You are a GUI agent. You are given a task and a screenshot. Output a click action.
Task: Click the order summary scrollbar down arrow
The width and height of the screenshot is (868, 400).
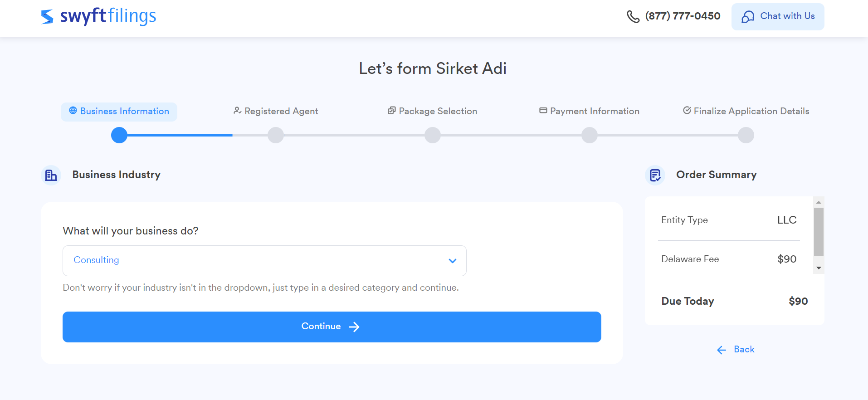[x=819, y=268]
